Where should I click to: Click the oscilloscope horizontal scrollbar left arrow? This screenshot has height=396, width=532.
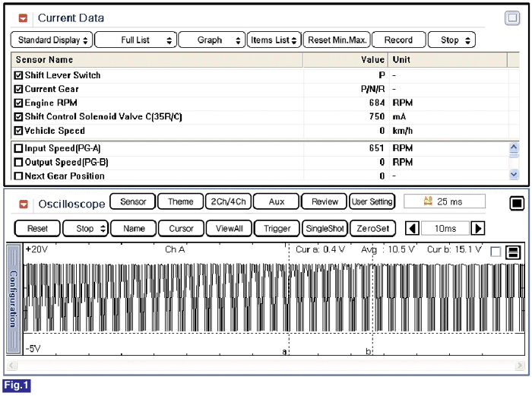(x=12, y=366)
